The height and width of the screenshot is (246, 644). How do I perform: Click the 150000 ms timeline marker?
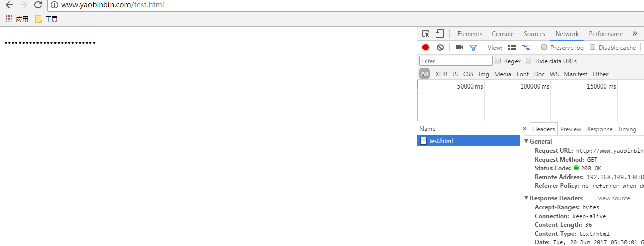pyautogui.click(x=601, y=86)
